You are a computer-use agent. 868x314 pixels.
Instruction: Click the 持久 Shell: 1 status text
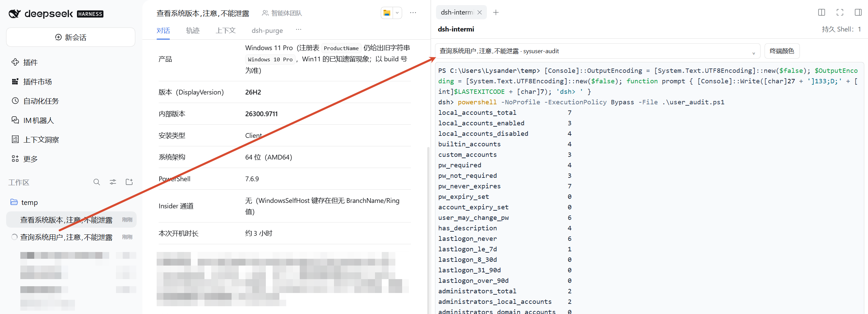point(842,29)
